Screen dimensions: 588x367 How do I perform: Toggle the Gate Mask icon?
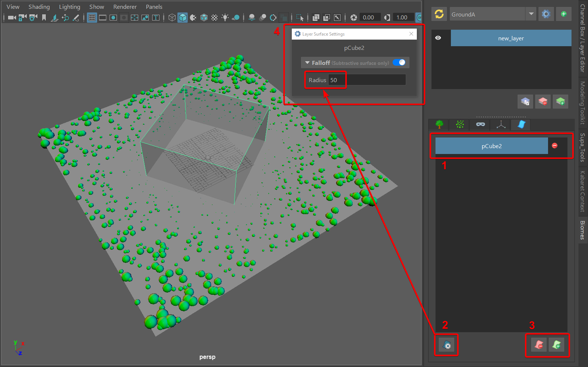coord(124,17)
